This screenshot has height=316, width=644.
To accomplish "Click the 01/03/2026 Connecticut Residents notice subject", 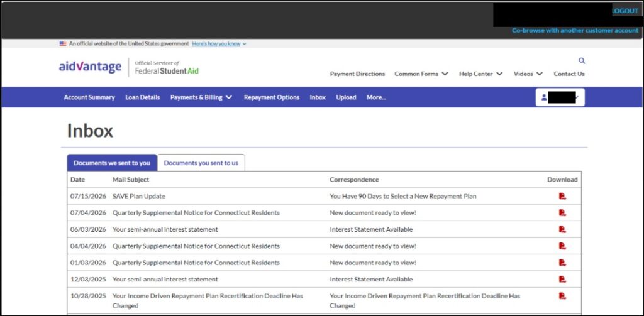I will [x=196, y=263].
